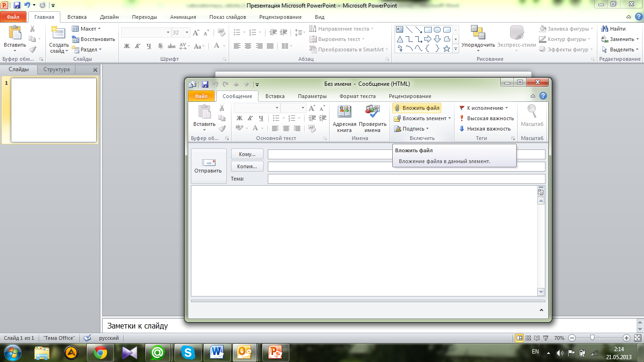Open Format Painter brush in PowerPoint clipboard
The width and height of the screenshot is (644, 362).
point(32,49)
